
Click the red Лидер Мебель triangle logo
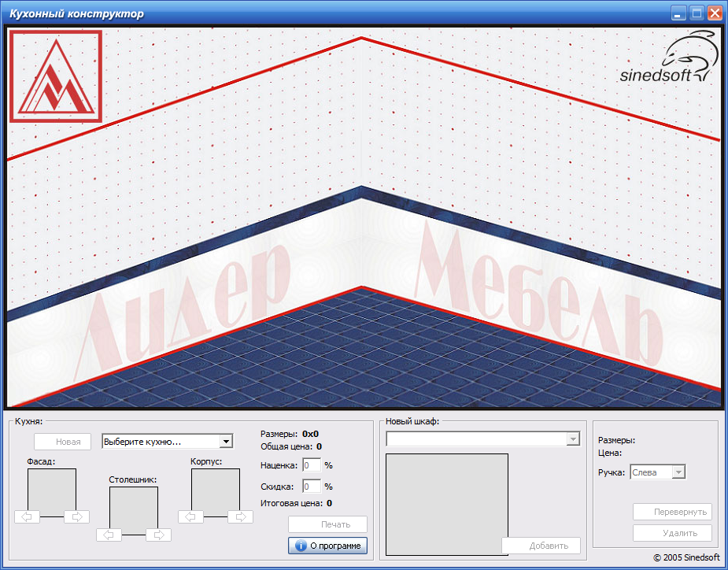[x=56, y=76]
